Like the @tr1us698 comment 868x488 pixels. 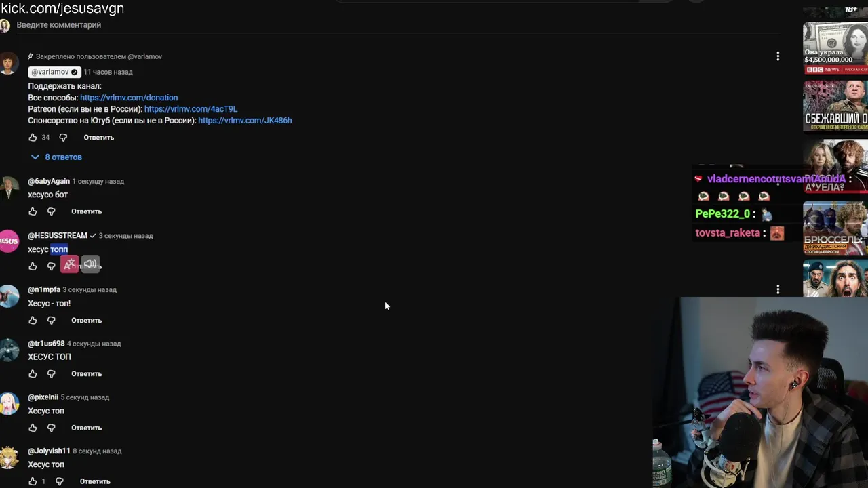point(33,373)
